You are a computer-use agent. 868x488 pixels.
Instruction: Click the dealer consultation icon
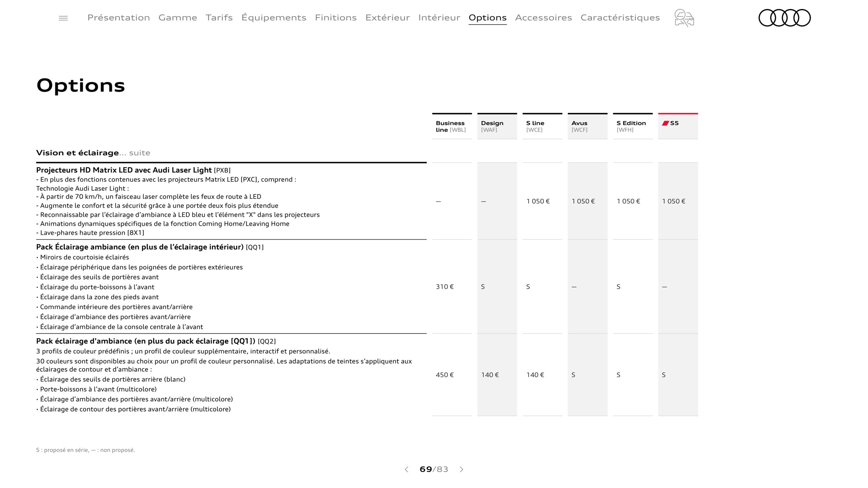[684, 18]
